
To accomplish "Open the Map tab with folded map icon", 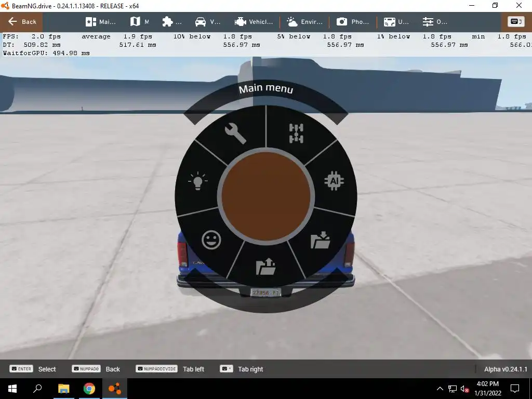I will coord(139,22).
